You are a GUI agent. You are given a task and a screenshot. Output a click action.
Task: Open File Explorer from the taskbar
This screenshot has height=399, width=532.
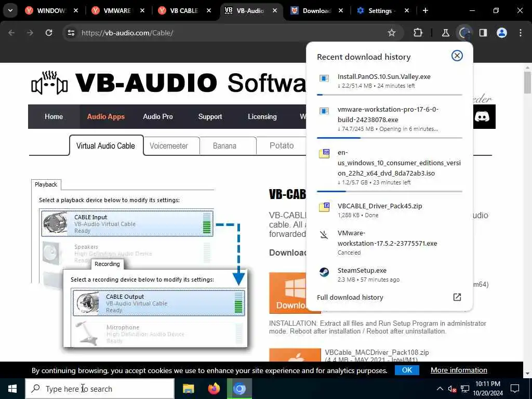(188, 389)
